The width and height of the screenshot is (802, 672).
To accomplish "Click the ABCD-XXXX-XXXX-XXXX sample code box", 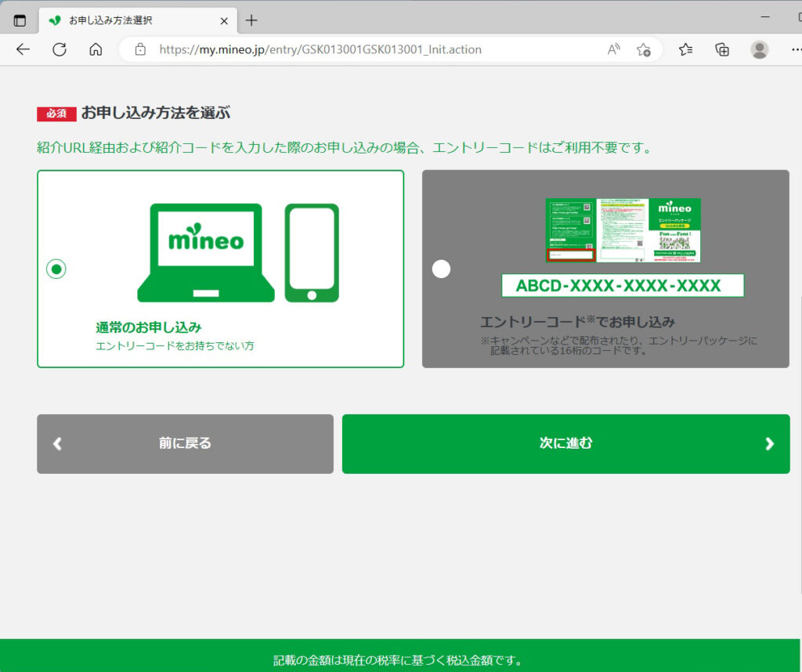I will [x=623, y=285].
